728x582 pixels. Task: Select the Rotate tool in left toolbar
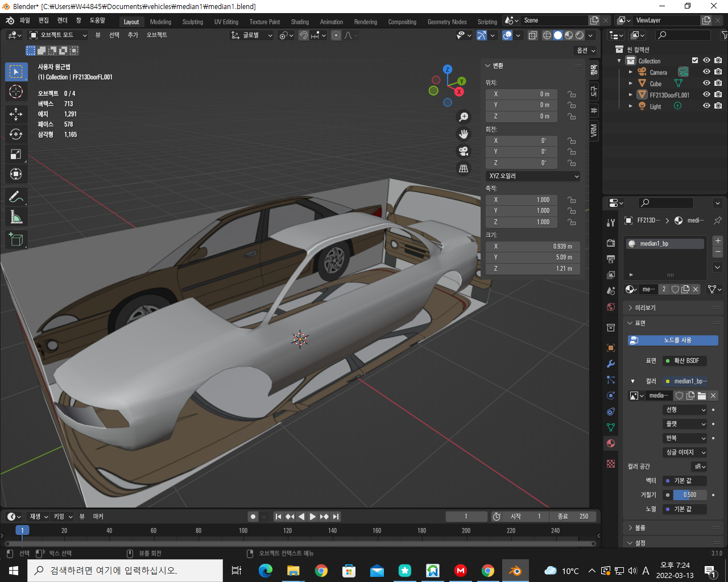[x=16, y=134]
